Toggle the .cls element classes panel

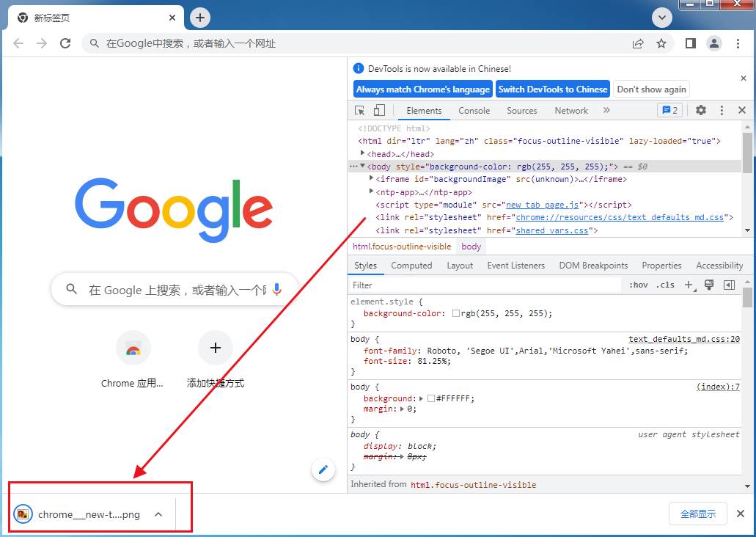(x=665, y=285)
